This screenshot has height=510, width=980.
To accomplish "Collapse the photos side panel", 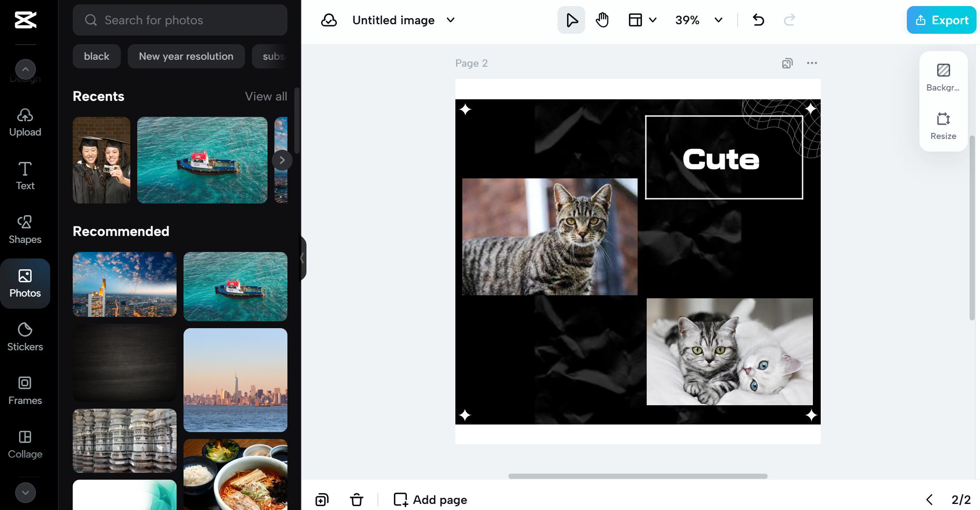I will click(x=303, y=258).
